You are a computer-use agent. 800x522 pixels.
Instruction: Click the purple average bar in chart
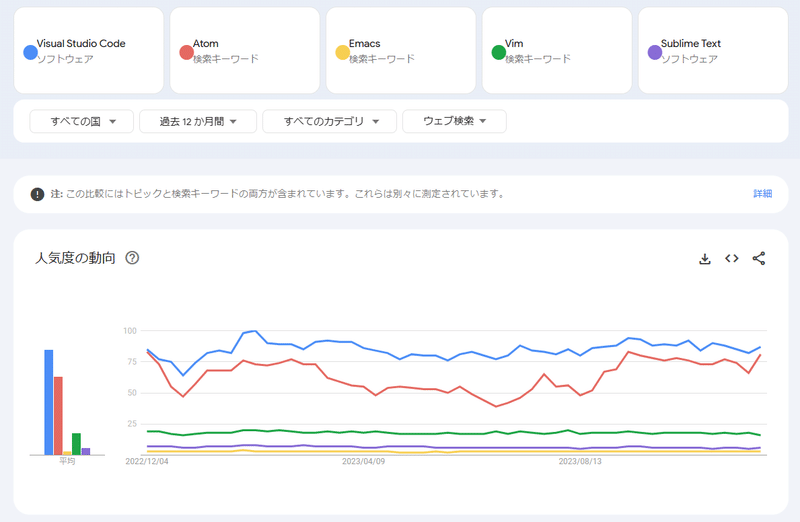coord(86,452)
